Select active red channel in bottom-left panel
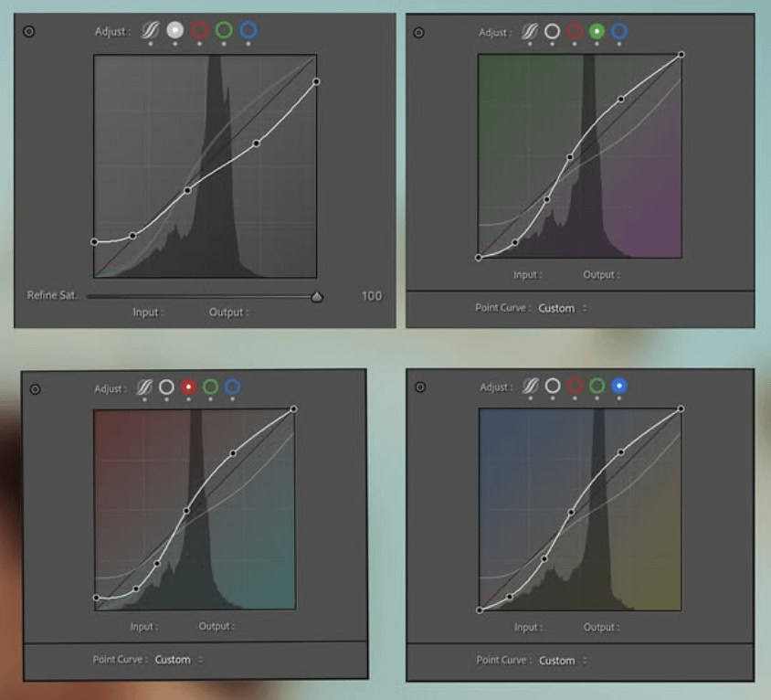 [188, 387]
